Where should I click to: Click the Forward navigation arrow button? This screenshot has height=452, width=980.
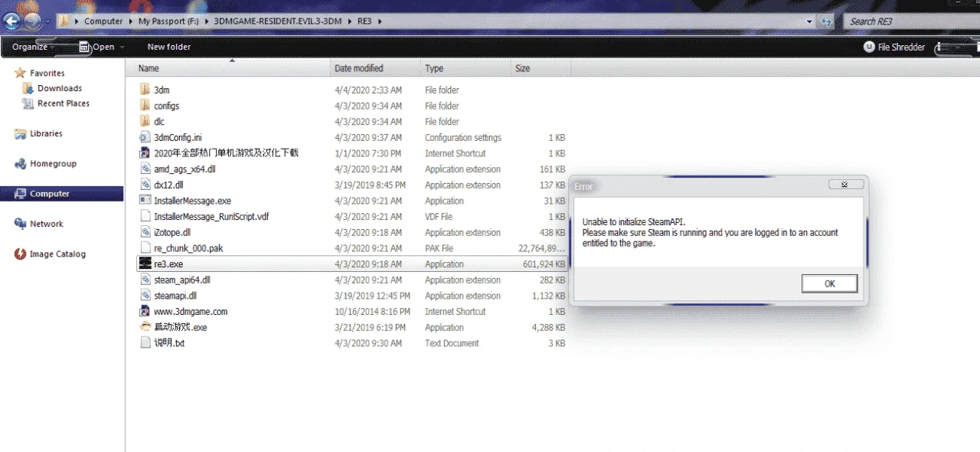32,21
